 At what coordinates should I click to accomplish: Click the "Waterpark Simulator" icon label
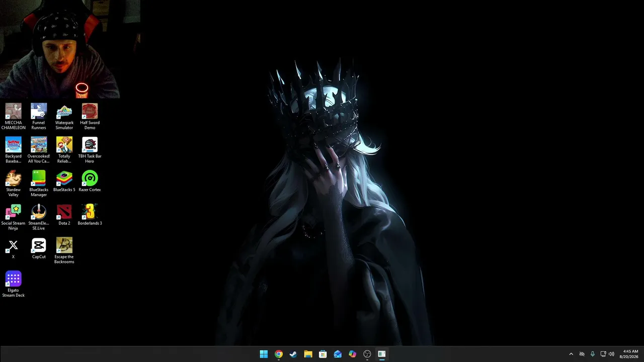pyautogui.click(x=64, y=125)
